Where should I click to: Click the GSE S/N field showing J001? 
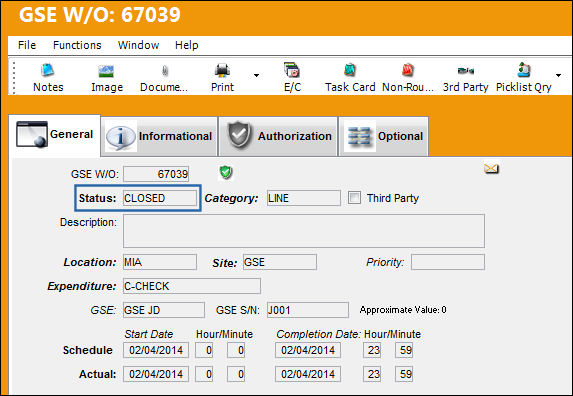pyautogui.click(x=308, y=310)
